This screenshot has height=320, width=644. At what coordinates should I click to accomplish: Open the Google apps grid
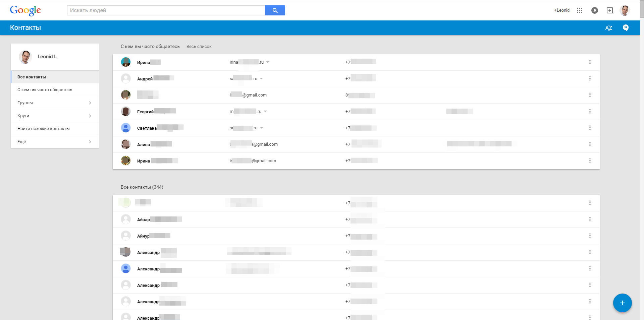pyautogui.click(x=579, y=10)
